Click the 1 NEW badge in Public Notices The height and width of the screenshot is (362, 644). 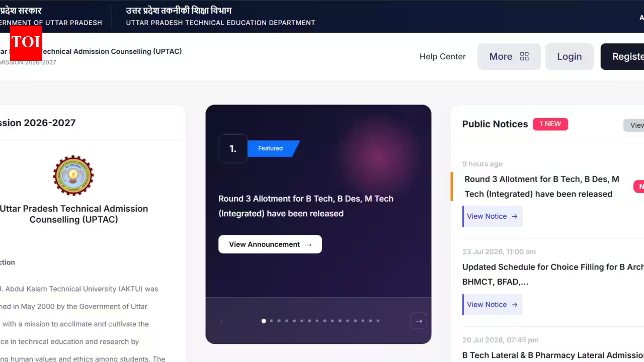point(550,124)
